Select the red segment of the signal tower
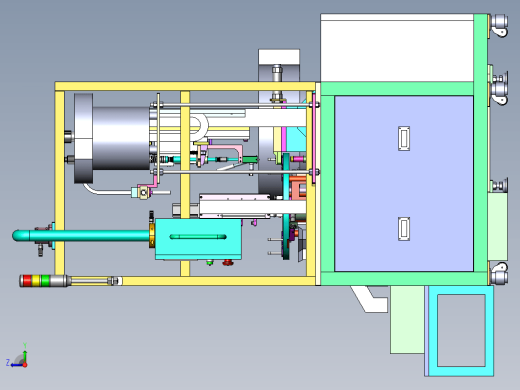This screenshot has height=390, width=520. point(27,281)
